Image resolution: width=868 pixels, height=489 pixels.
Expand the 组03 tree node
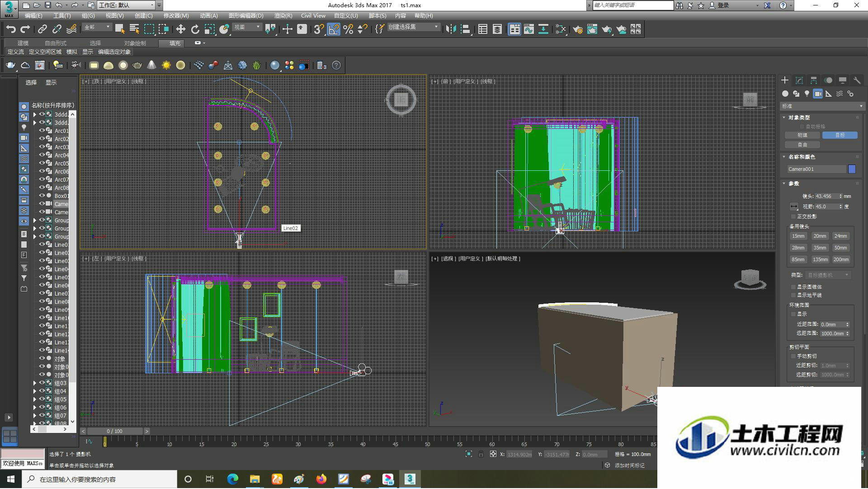click(x=35, y=383)
